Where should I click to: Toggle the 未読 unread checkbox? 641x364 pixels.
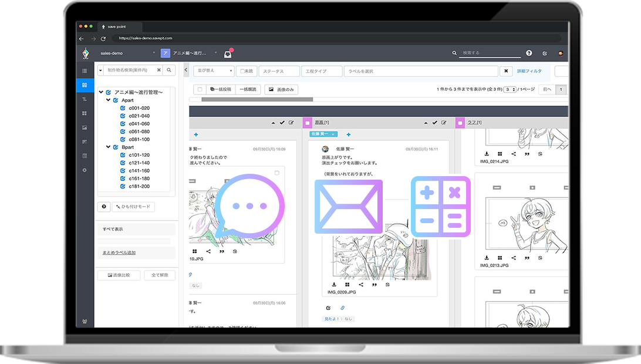tap(242, 71)
